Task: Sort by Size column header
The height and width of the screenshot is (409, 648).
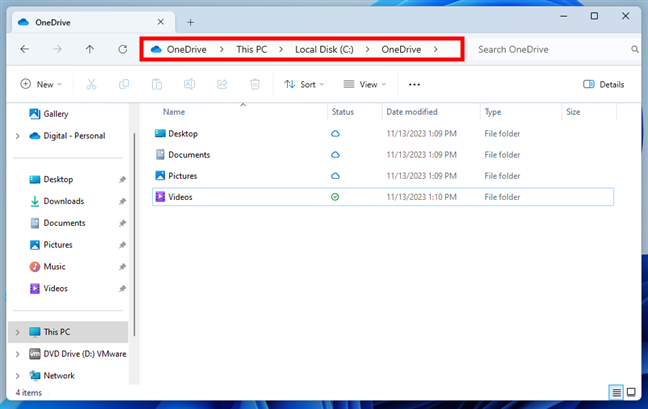Action: click(573, 112)
